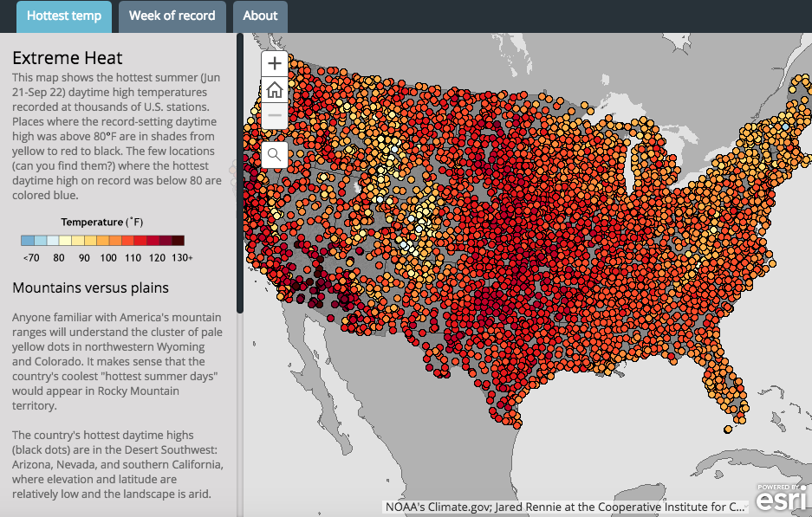812x517 pixels.
Task: Click the Temperature (°F) legend label
Action: pos(101,222)
